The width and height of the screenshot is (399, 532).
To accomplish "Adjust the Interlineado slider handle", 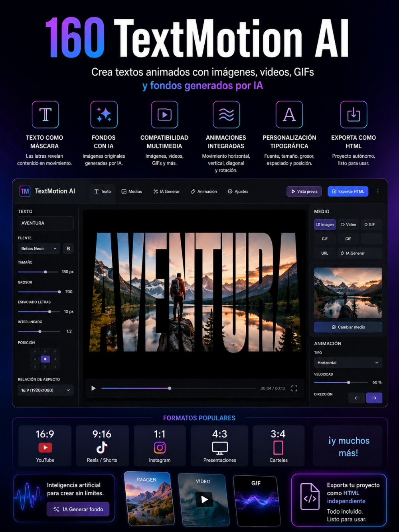I will 40,331.
